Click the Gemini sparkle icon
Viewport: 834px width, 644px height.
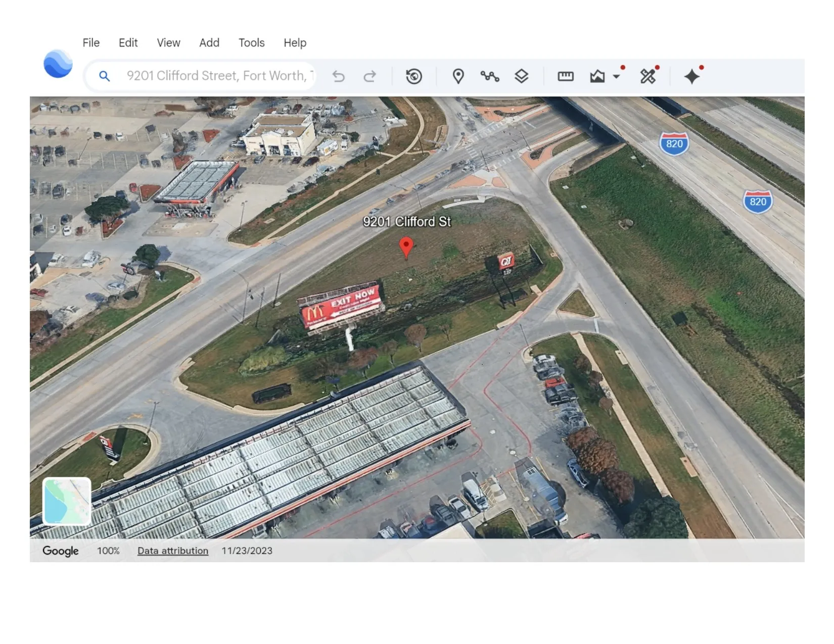point(692,76)
